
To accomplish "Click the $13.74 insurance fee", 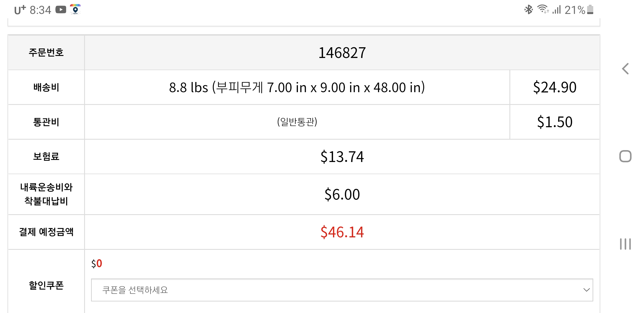I will 342,157.
